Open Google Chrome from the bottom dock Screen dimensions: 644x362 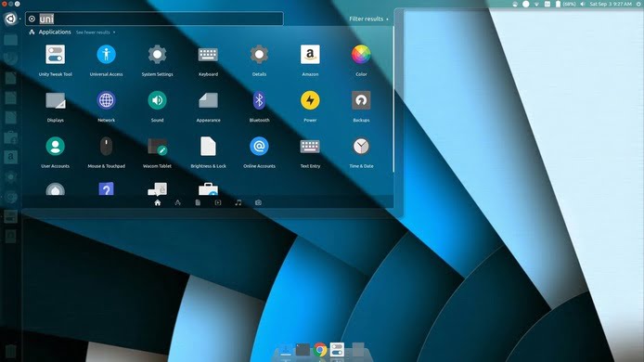320,350
